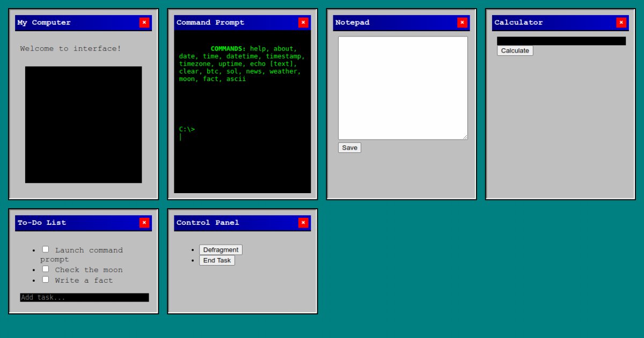Close the To-Do List window
This screenshot has width=644, height=338.
[144, 223]
